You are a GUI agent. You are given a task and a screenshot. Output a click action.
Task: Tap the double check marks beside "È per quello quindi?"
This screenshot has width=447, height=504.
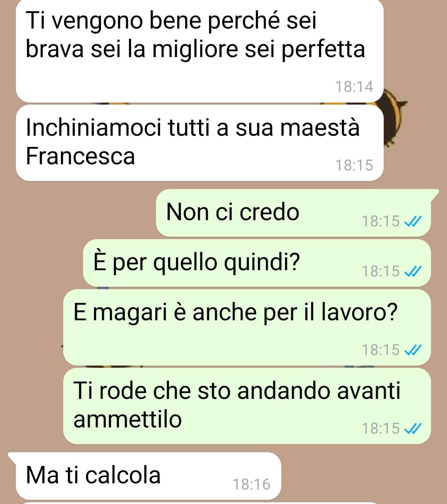pos(413,272)
